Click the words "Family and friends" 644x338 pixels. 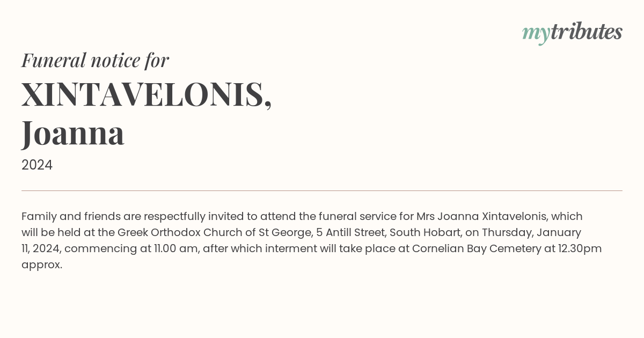pos(71,217)
